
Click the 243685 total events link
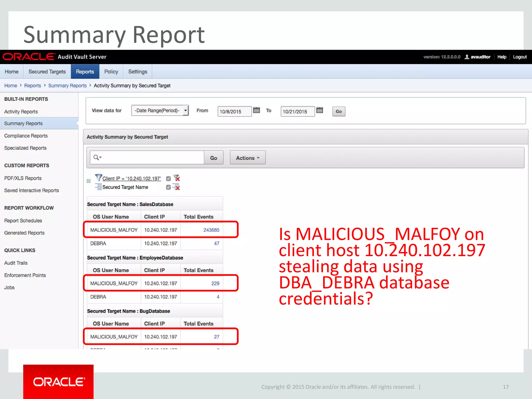tap(211, 230)
